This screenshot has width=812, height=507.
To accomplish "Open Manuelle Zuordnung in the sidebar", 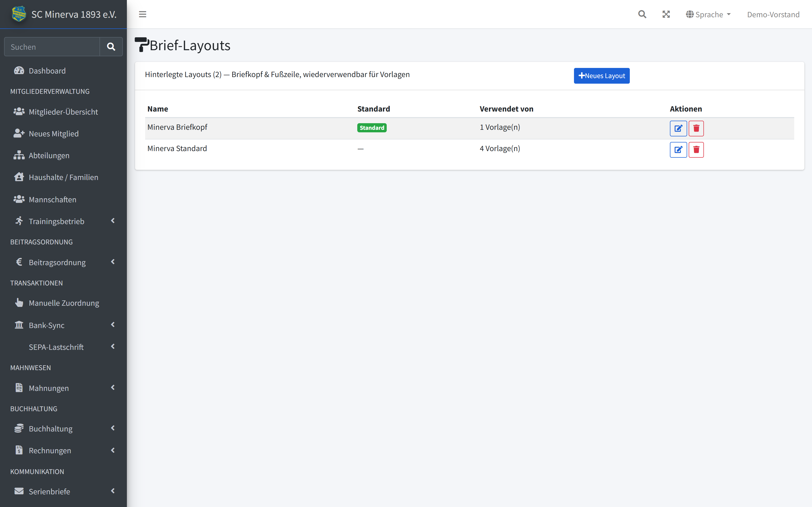I will coord(63,303).
